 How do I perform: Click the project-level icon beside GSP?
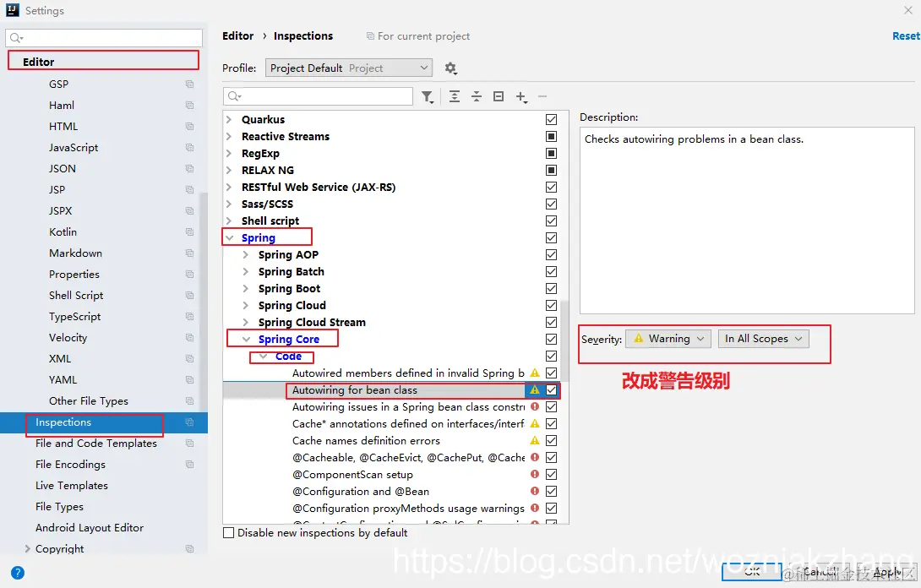[x=190, y=84]
